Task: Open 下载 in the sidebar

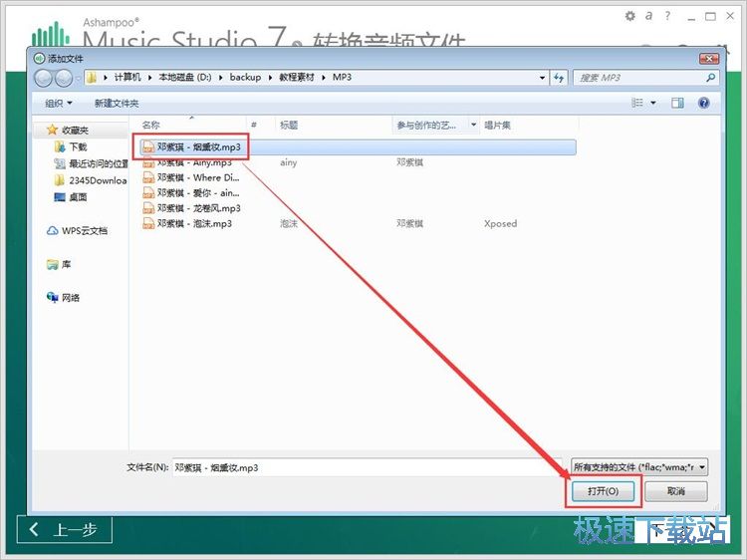Action: pos(78,146)
